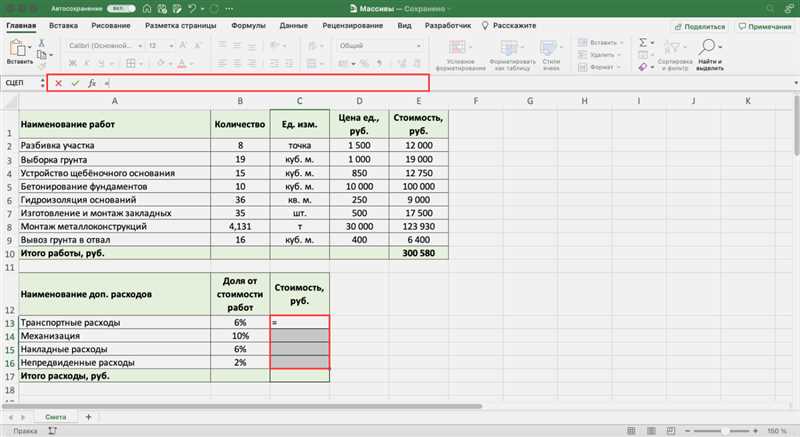Click the Расскажите (Tell me) field
Screen dimensions: 800x437
click(509, 25)
